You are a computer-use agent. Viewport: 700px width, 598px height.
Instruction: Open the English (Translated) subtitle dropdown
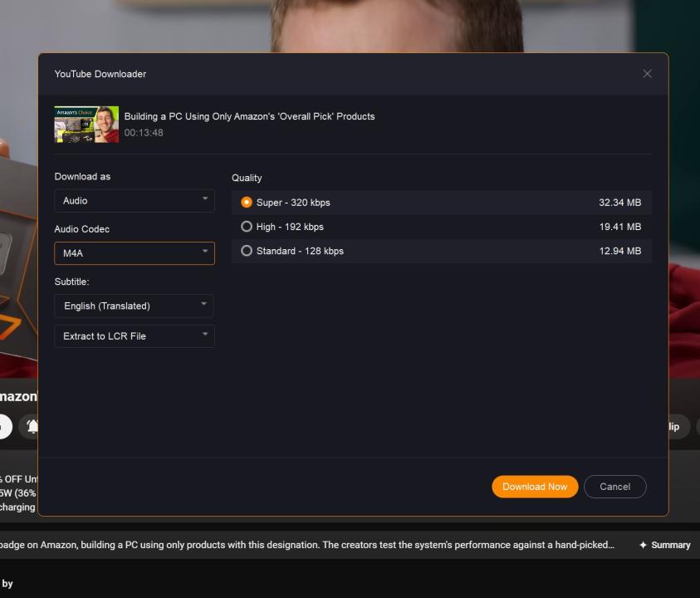(x=135, y=306)
